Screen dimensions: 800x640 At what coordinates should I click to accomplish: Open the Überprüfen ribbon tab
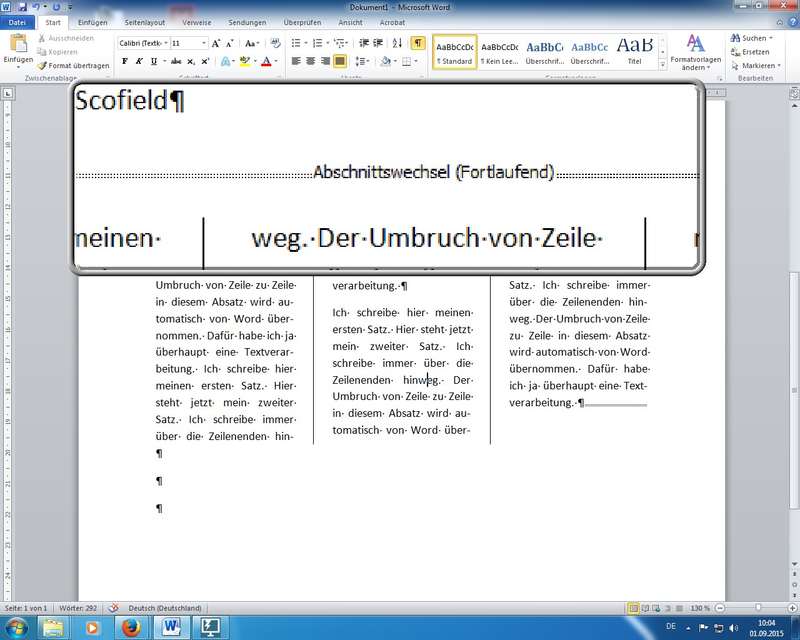click(x=301, y=22)
